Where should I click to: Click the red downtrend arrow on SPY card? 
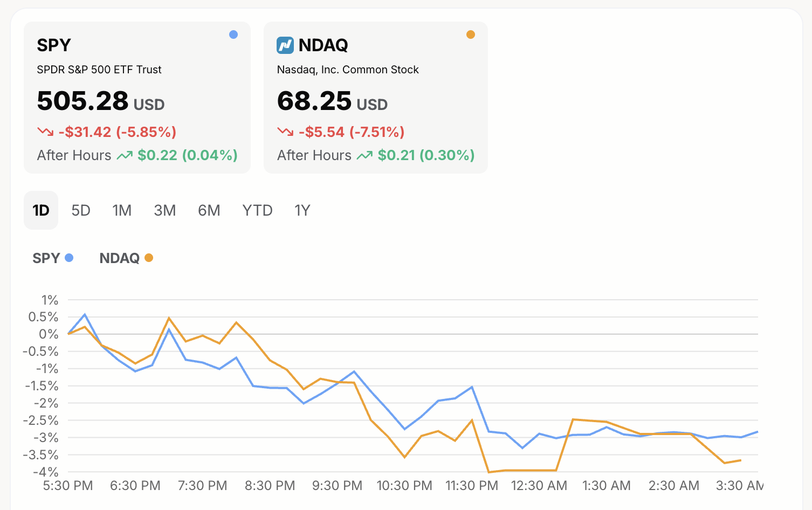(x=45, y=132)
